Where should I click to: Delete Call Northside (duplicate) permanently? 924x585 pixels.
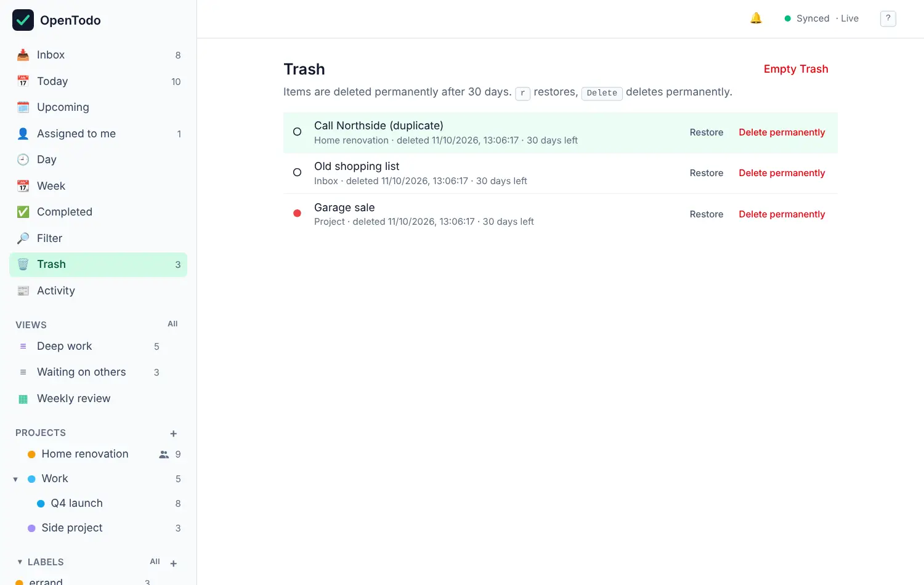[782, 132]
